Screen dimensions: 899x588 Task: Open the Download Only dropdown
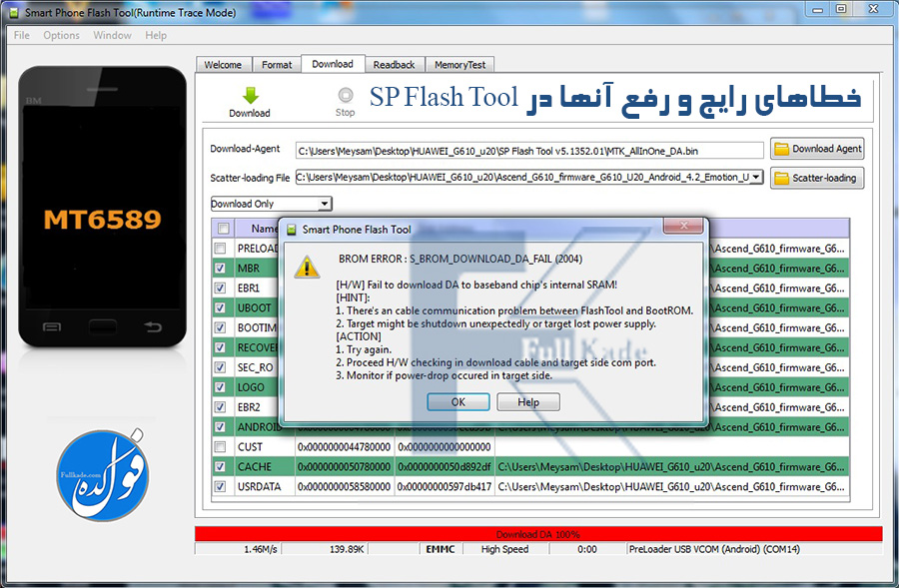coord(326,204)
